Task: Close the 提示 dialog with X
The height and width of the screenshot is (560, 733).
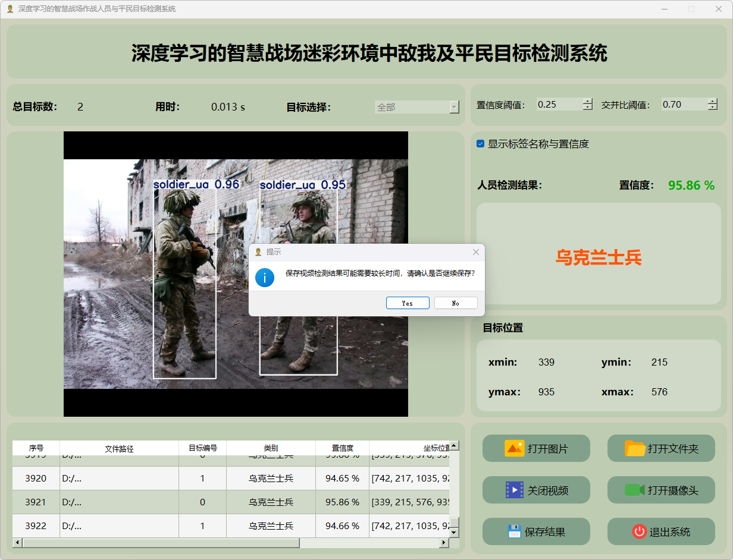Action: tap(475, 252)
